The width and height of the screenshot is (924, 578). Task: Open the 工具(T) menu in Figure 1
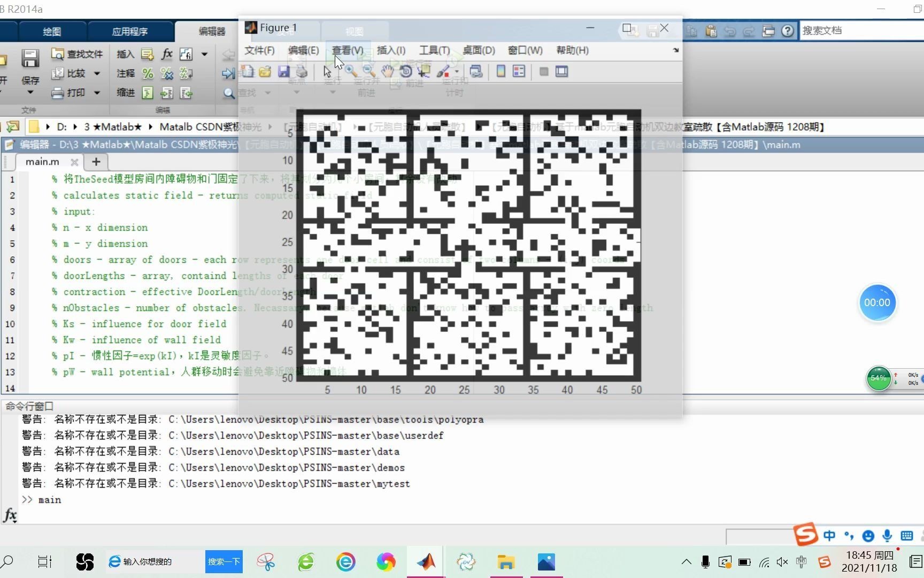[x=434, y=50]
